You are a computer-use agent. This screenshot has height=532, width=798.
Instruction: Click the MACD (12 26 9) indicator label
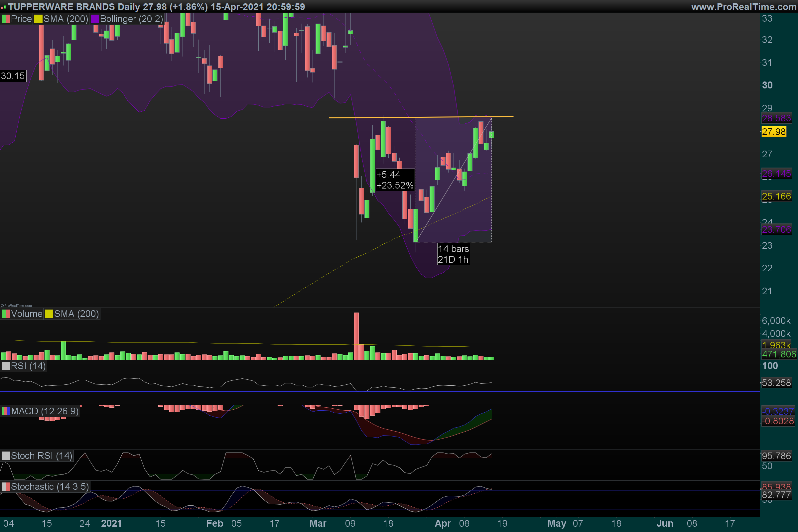[45, 411]
